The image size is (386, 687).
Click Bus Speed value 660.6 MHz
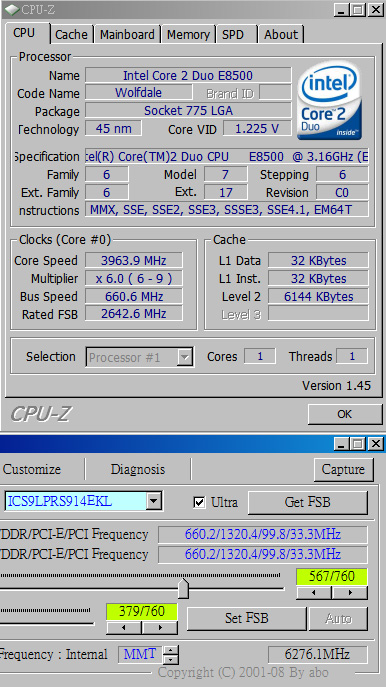point(134,297)
